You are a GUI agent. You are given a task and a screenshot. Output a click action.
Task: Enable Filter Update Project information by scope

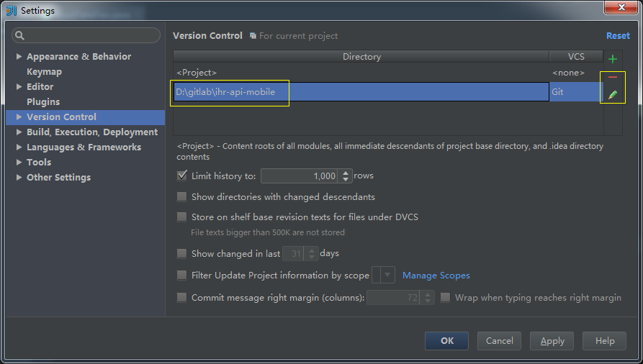click(181, 275)
